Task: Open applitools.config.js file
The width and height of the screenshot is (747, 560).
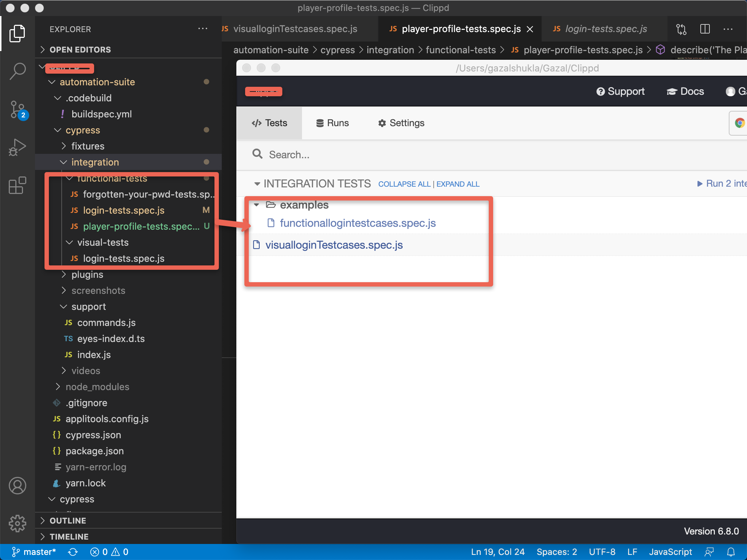Action: [107, 419]
